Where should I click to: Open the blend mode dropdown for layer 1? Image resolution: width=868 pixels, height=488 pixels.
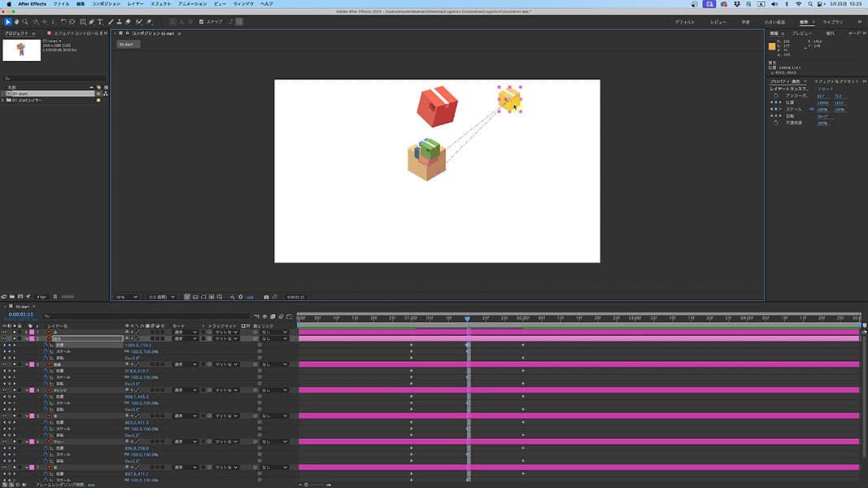[185, 333]
